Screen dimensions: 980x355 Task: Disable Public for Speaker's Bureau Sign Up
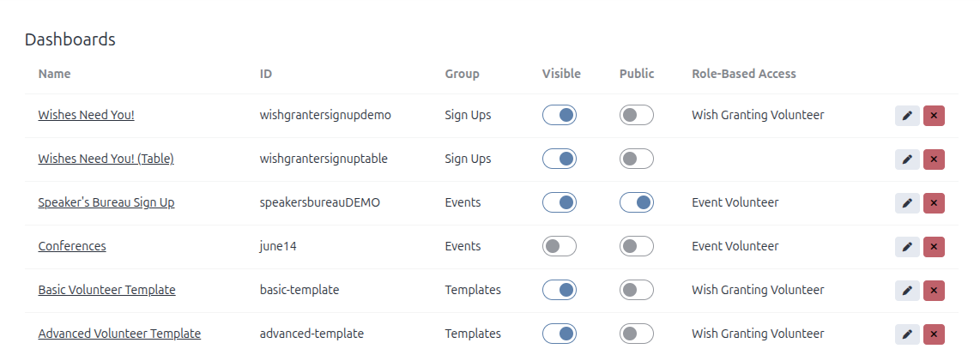636,202
